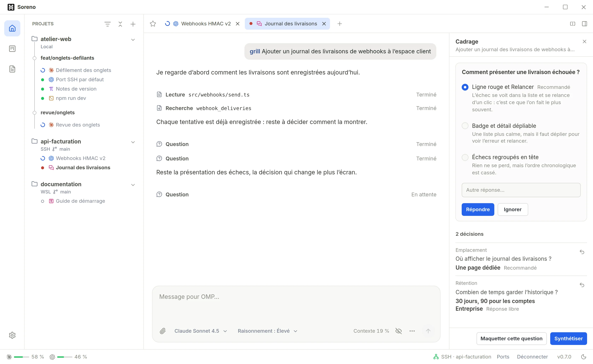The width and height of the screenshot is (593, 364).
Task: Toggle the right side panel icon
Action: [584, 23]
